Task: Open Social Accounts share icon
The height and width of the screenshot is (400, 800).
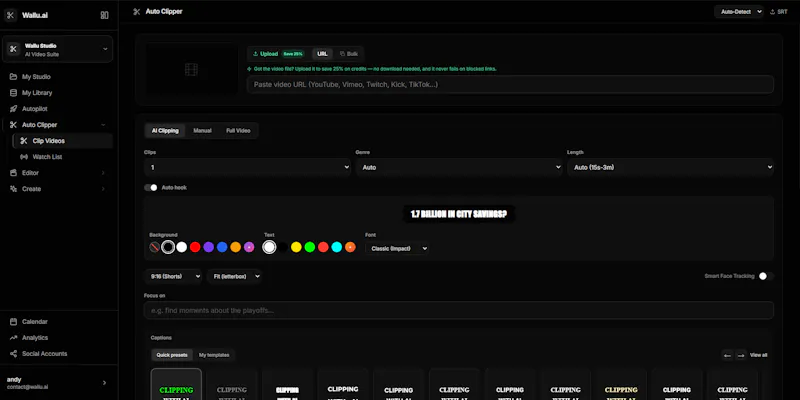Action: [13, 354]
